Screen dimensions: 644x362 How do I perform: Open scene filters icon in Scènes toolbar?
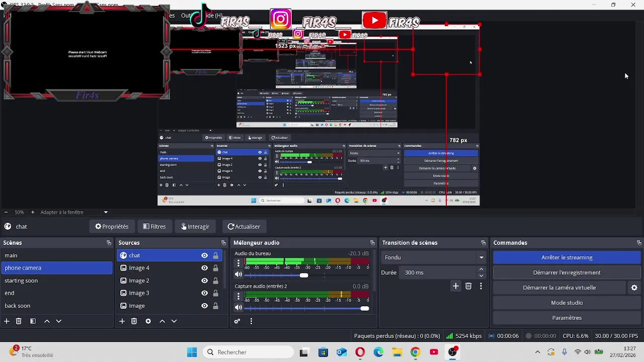[x=33, y=321]
